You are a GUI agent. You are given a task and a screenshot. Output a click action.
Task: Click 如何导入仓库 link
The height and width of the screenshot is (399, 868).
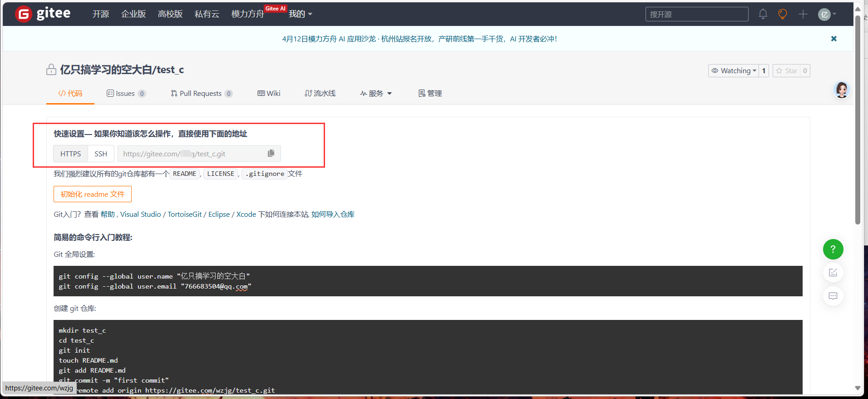333,214
